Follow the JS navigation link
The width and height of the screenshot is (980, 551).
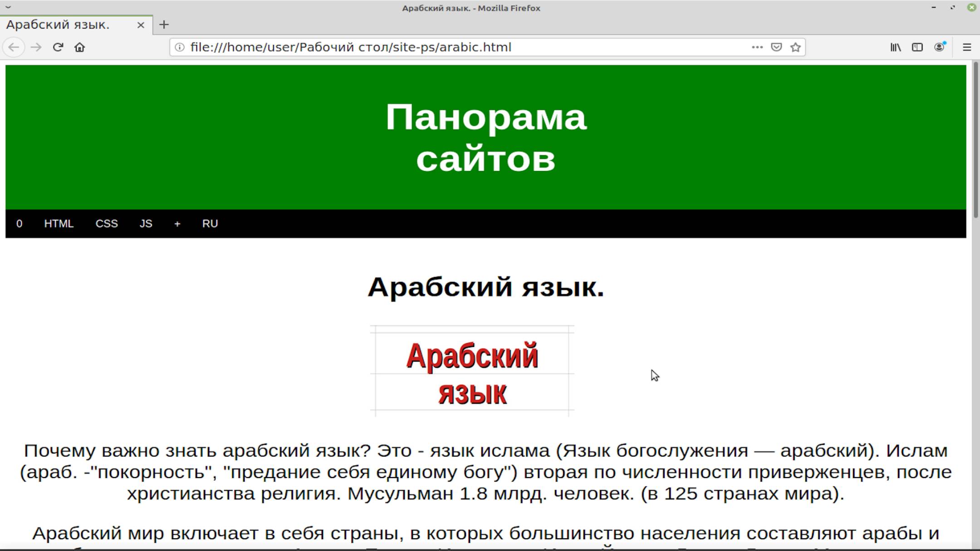[146, 224]
